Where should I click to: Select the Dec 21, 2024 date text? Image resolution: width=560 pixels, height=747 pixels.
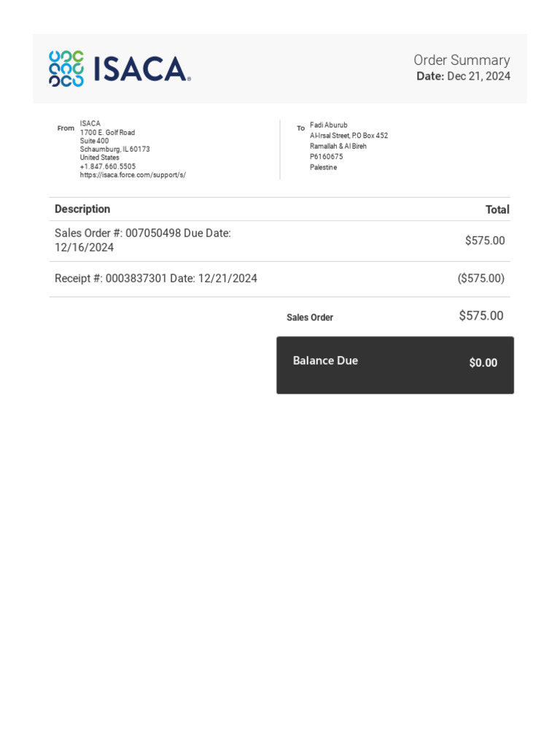click(x=478, y=76)
